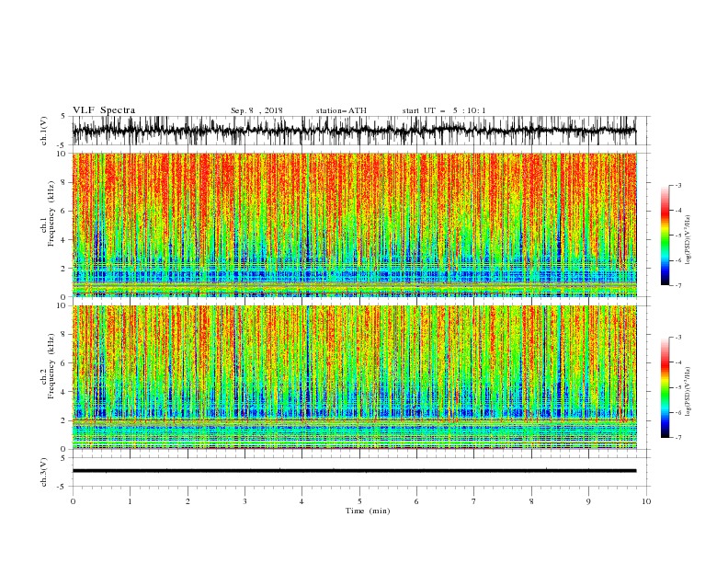Screen dimensions: 728x563
Task: Click the '5' tick label on time axis
Action: tap(359, 501)
